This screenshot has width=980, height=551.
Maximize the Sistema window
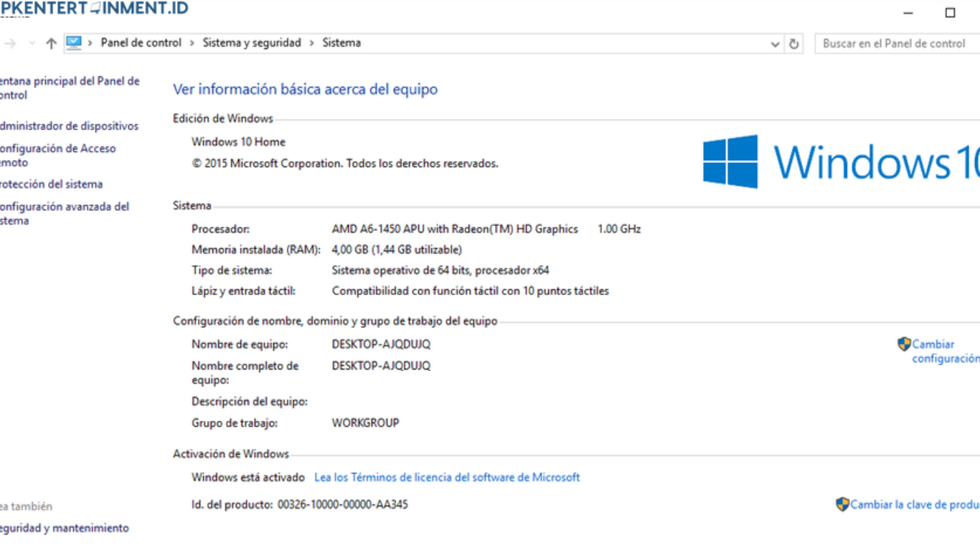pyautogui.click(x=951, y=13)
